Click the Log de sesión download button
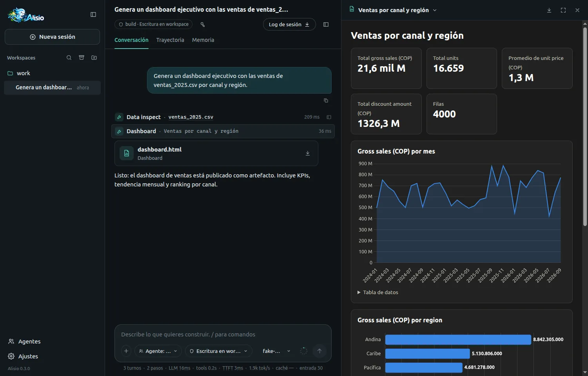Screen dimensions: 588x376 [x=289, y=24]
